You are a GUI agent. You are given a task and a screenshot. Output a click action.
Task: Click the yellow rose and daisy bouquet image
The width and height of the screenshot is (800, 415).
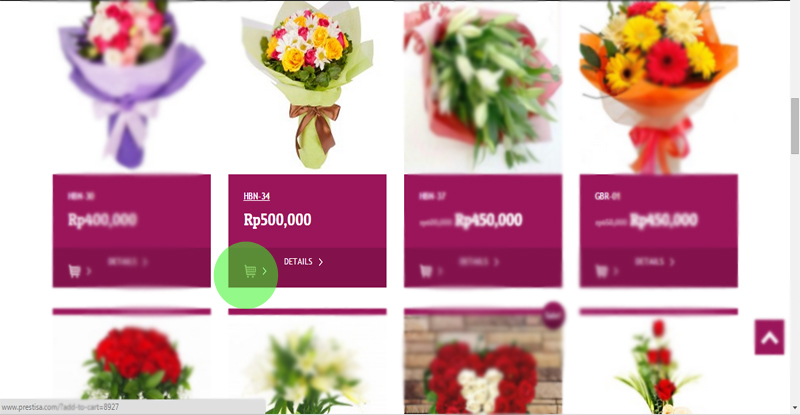coord(307,86)
